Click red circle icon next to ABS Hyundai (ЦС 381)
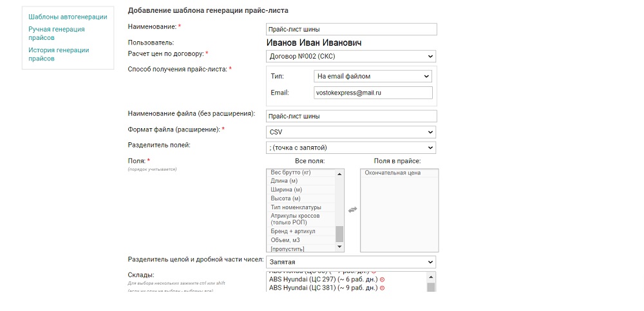 point(382,288)
